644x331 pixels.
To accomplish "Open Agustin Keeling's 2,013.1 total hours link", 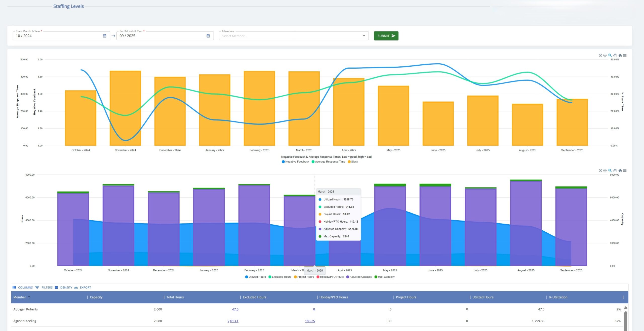I will click(233, 321).
